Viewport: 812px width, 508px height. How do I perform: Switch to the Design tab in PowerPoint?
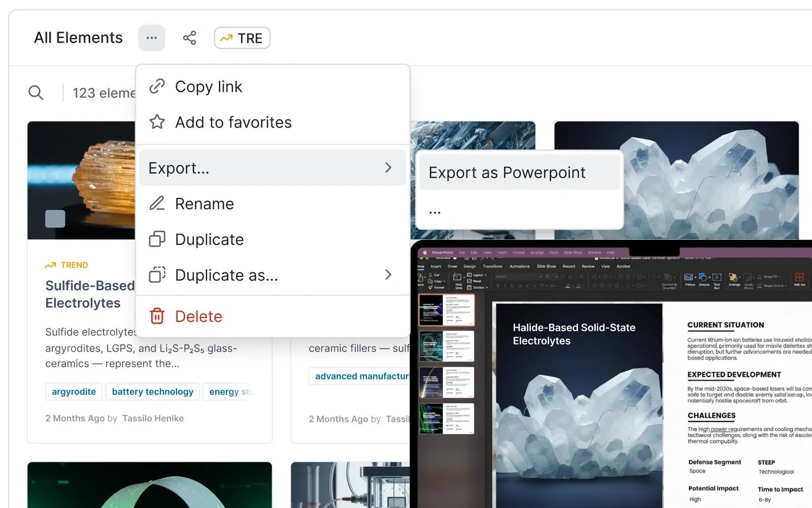(x=469, y=266)
